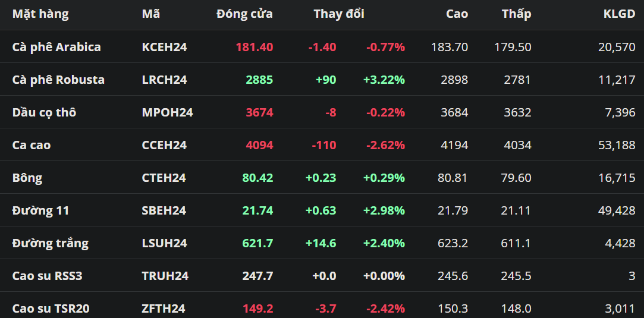
Task: Click the KCEH24 contract code
Action: click(x=164, y=47)
